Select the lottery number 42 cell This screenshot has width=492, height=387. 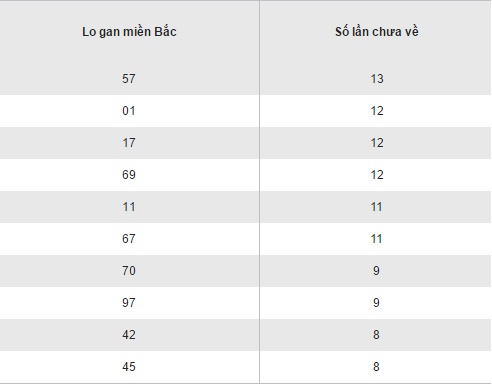pyautogui.click(x=129, y=335)
